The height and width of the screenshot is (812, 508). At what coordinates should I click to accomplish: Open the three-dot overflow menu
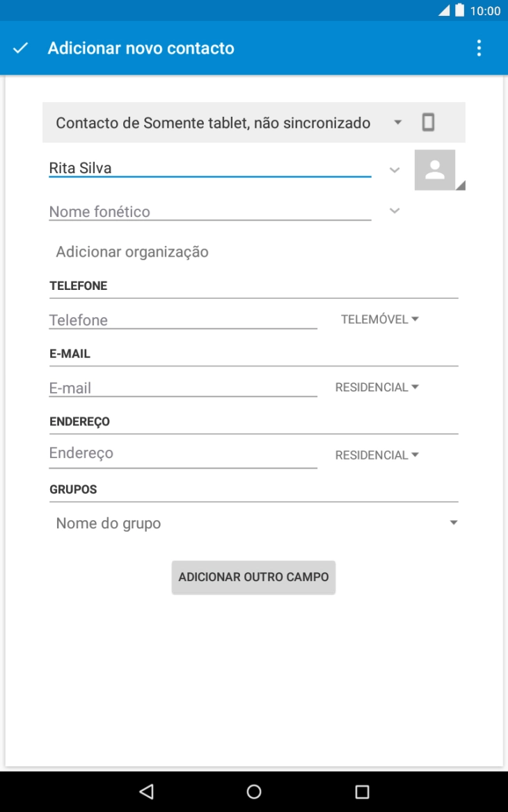[479, 48]
